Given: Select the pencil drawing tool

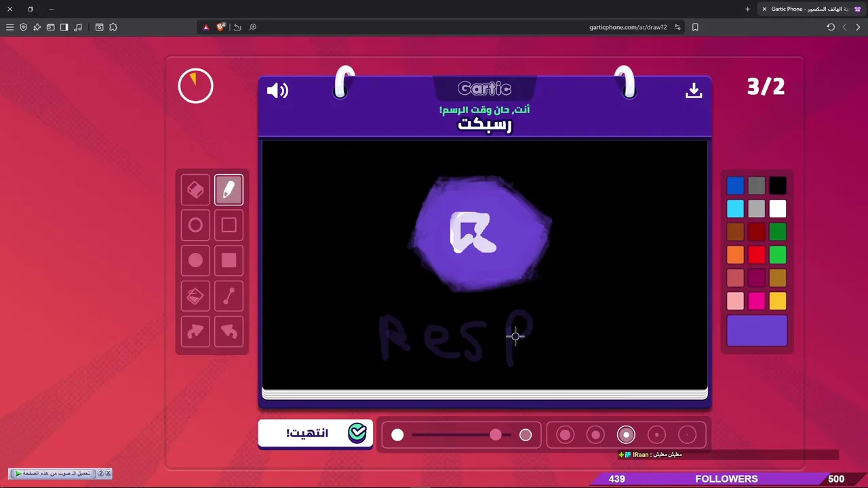Looking at the screenshot, I should coord(229,190).
